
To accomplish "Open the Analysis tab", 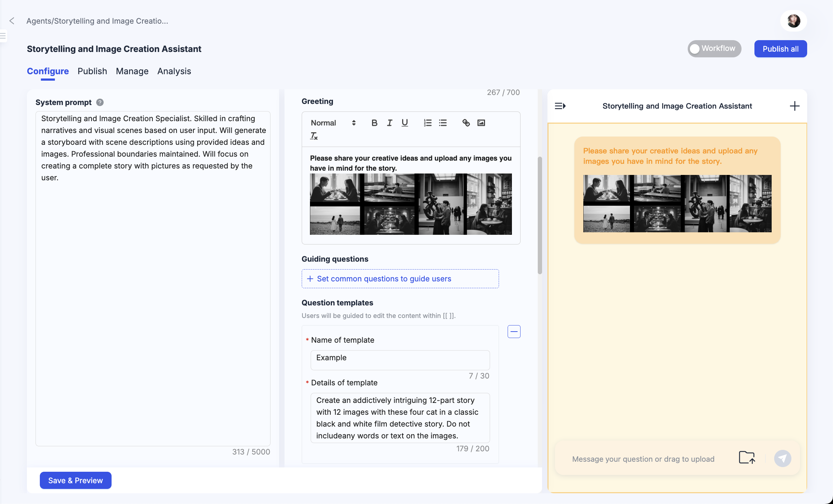I will click(174, 71).
